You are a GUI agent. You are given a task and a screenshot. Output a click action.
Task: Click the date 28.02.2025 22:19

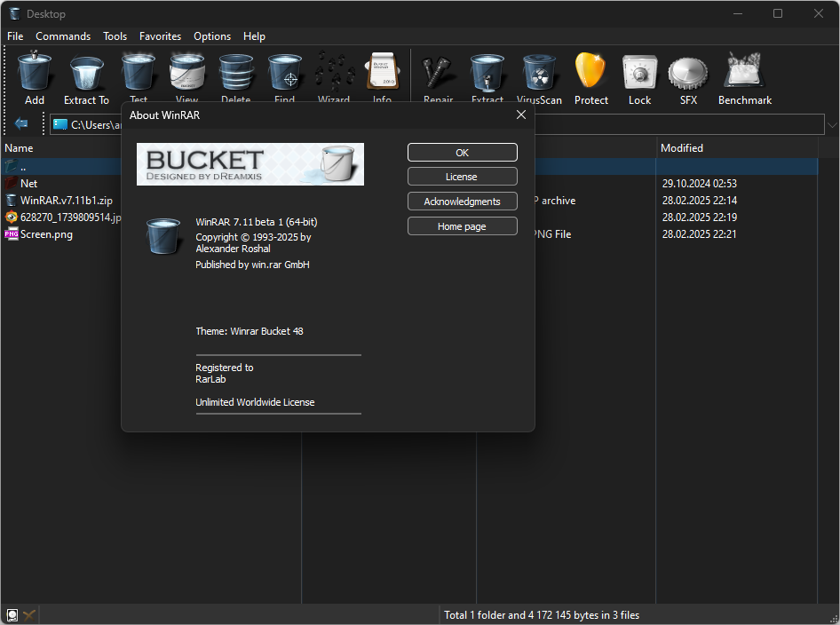click(699, 217)
